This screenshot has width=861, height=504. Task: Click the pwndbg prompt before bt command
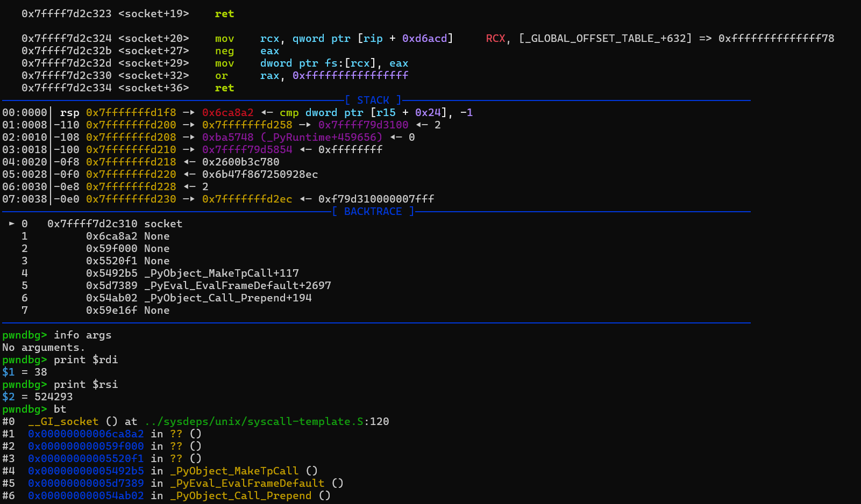(x=24, y=409)
